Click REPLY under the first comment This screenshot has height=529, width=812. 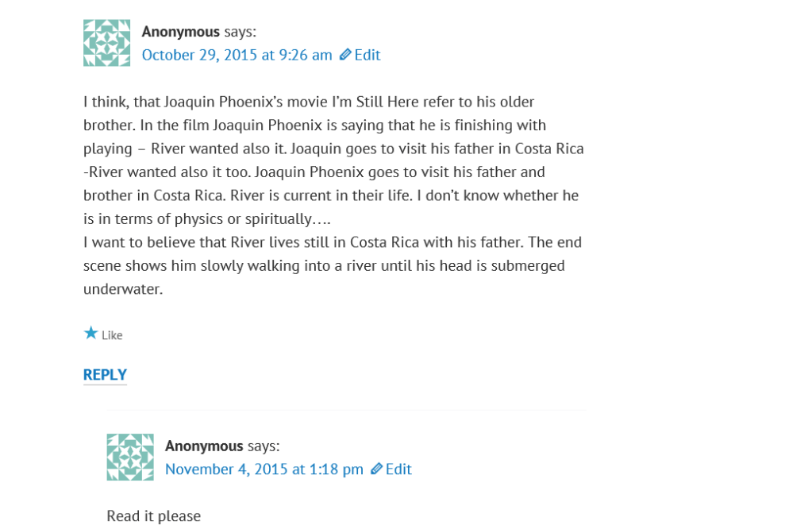pos(105,375)
